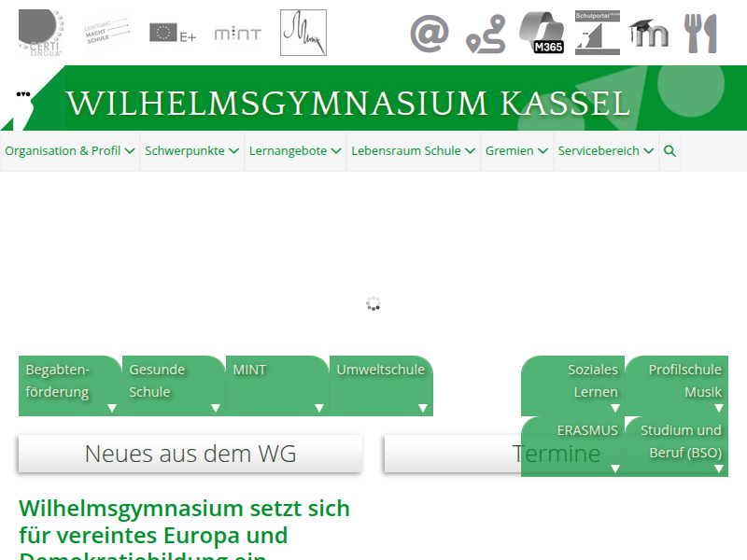This screenshot has height=560, width=747.
Task: Expand the Studium und Beruf tile arrow
Action: [719, 469]
